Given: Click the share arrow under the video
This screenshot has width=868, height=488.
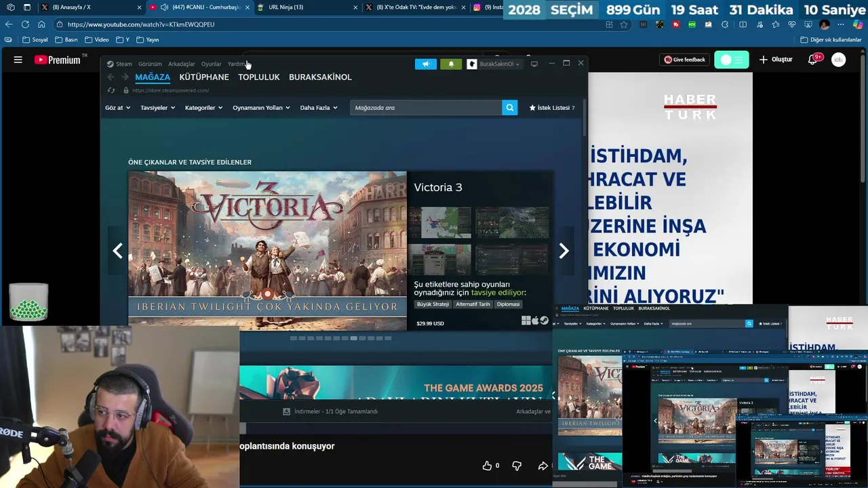Looking at the screenshot, I should 543,466.
